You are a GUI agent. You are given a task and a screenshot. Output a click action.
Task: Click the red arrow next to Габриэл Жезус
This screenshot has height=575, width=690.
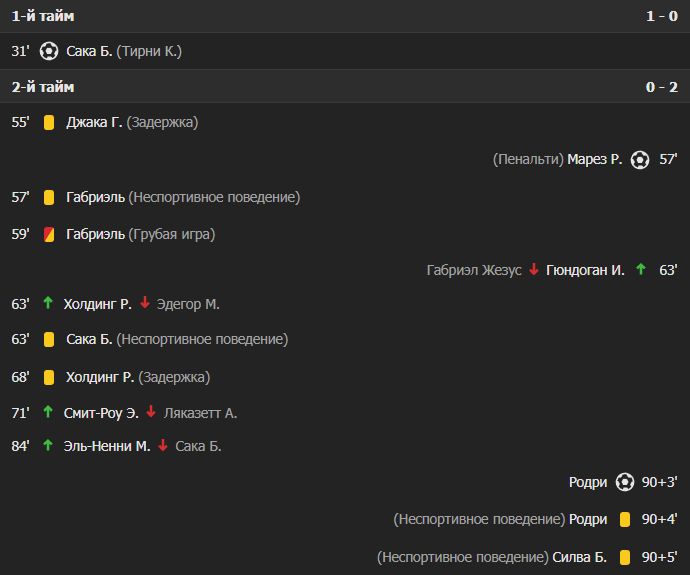tap(534, 270)
